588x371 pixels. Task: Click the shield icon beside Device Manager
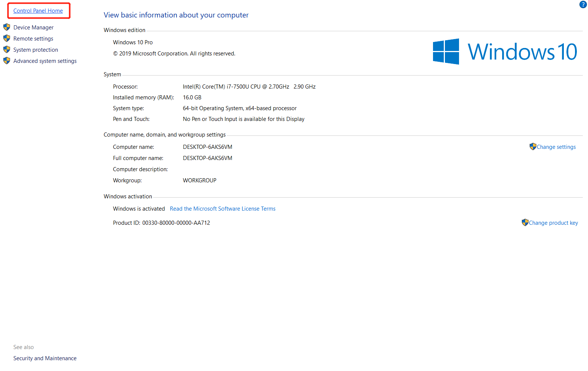[7, 27]
